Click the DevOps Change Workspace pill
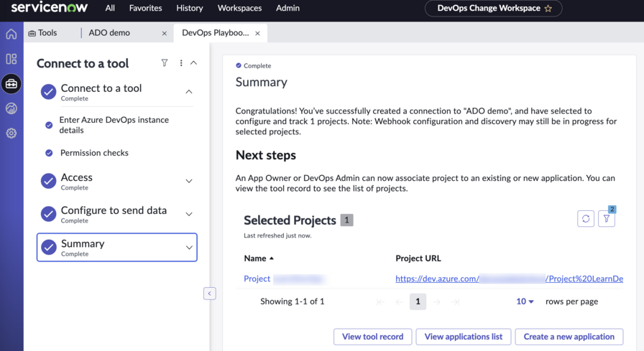The height and width of the screenshot is (351, 644). [493, 8]
